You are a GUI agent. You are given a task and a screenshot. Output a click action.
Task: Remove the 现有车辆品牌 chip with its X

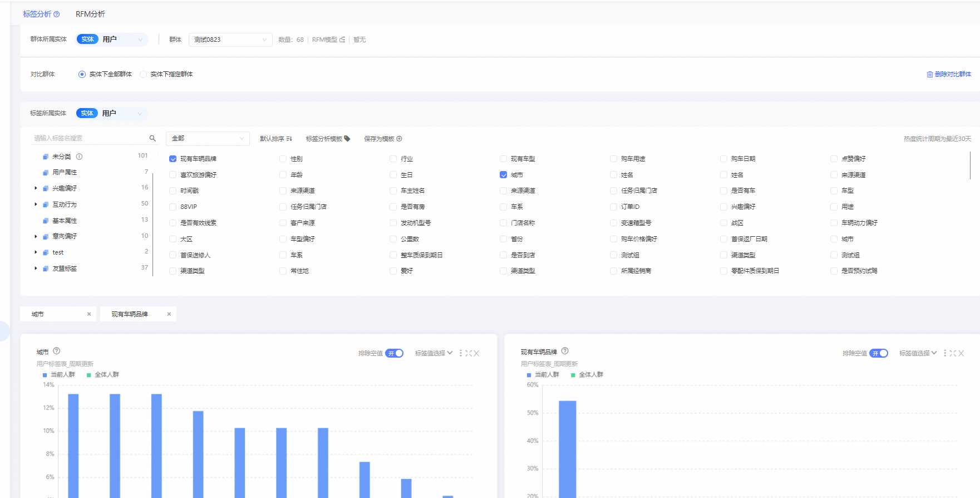[169, 314]
